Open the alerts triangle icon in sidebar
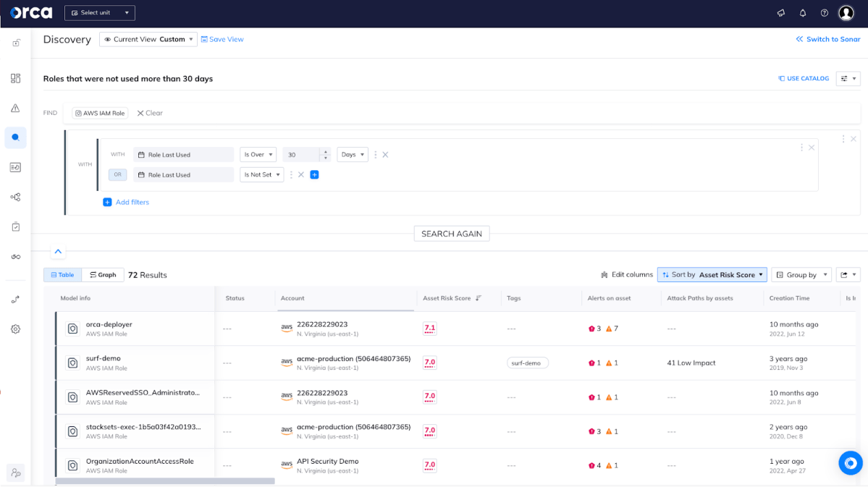 tap(15, 108)
